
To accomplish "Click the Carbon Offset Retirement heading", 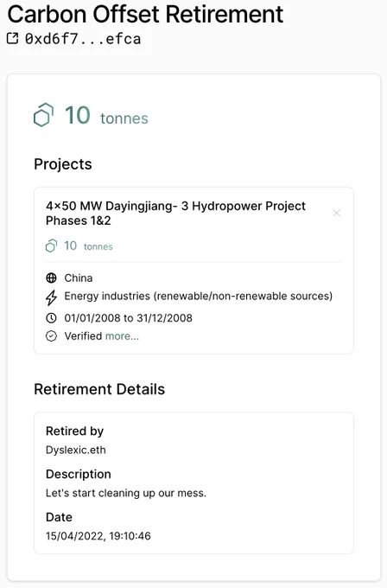I will [x=145, y=14].
